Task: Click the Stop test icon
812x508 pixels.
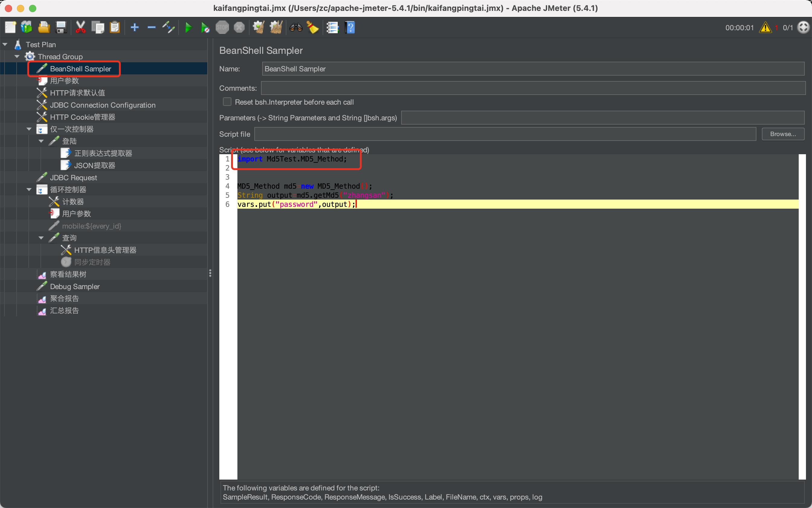Action: click(x=222, y=27)
